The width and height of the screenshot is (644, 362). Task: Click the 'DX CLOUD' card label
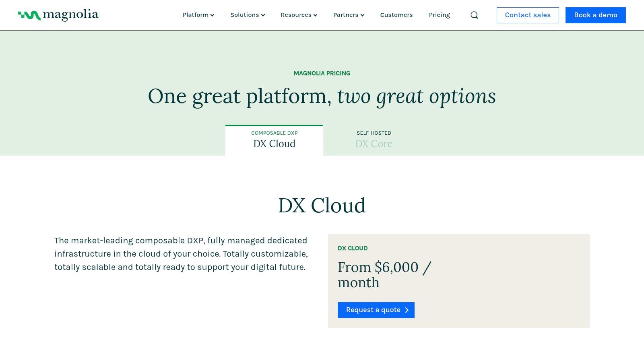tap(353, 248)
